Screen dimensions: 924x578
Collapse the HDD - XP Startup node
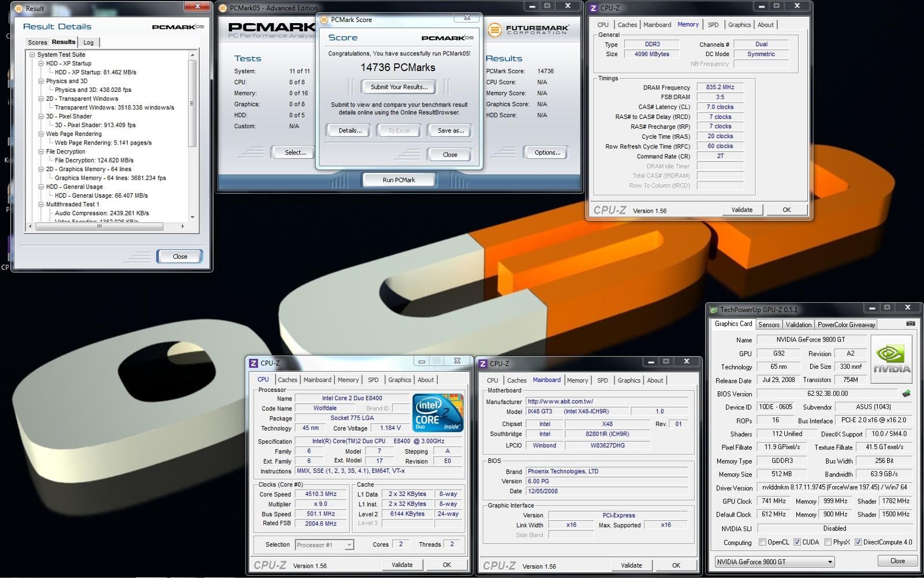coord(41,64)
